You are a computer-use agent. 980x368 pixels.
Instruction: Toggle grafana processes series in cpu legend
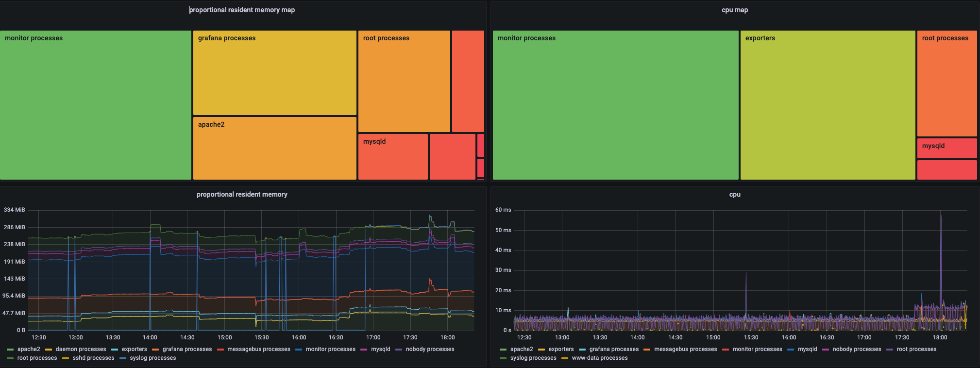pos(614,349)
